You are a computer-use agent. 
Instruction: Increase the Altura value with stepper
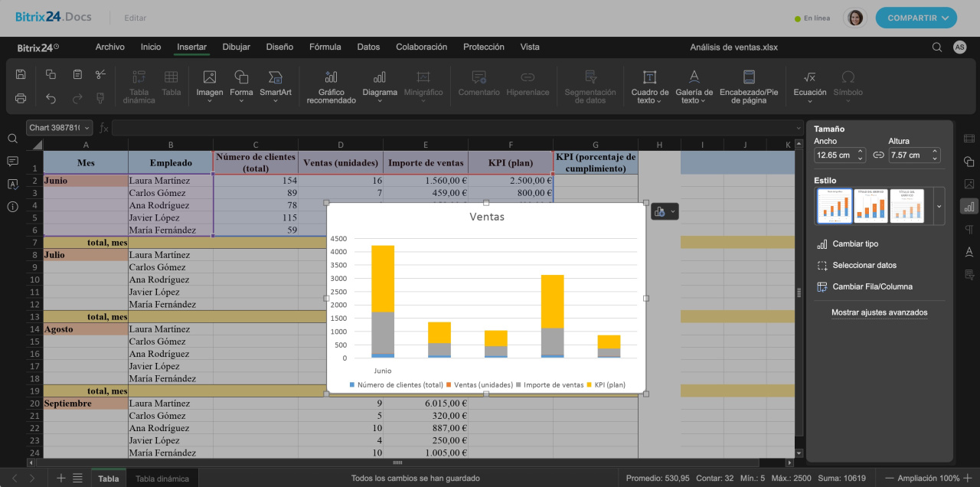[x=936, y=152]
